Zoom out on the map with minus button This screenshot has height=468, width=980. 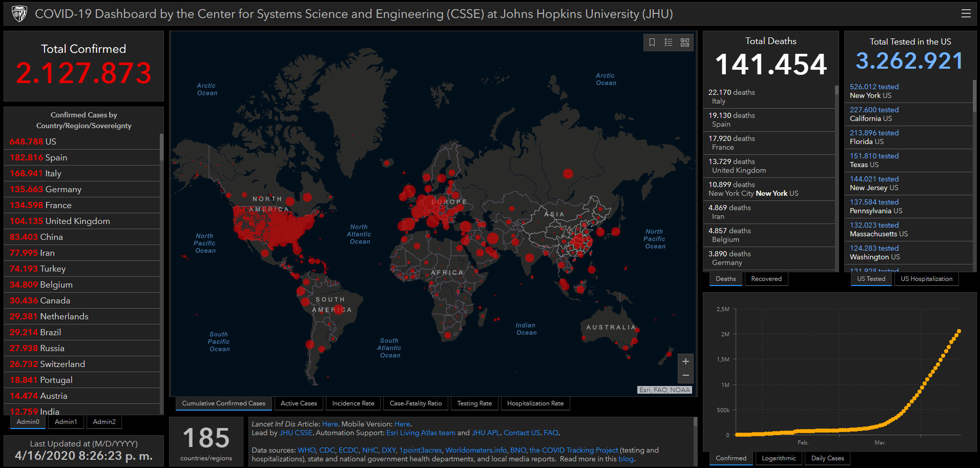point(685,376)
